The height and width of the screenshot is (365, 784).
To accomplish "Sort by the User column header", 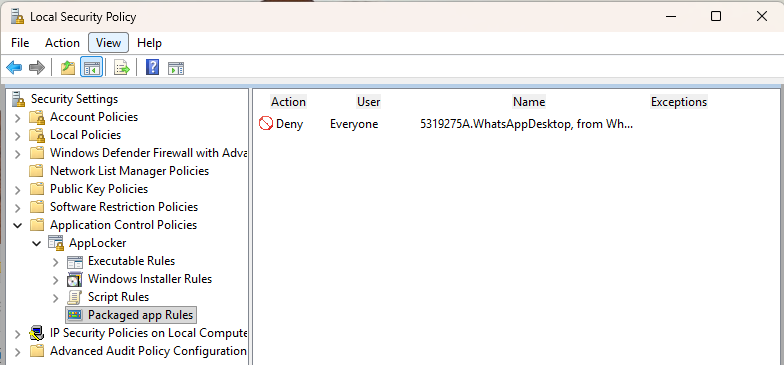I will point(368,102).
